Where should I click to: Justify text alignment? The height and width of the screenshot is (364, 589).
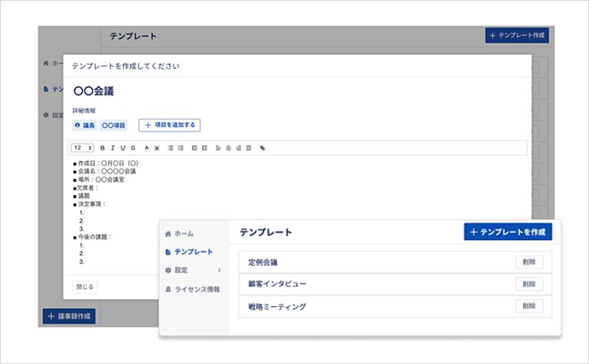249,148
